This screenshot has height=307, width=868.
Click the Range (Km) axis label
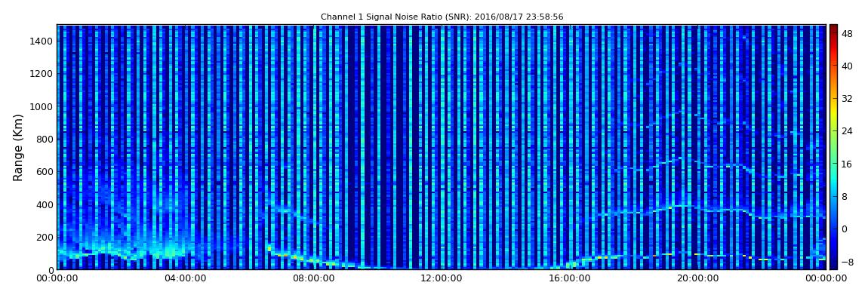coord(17,148)
